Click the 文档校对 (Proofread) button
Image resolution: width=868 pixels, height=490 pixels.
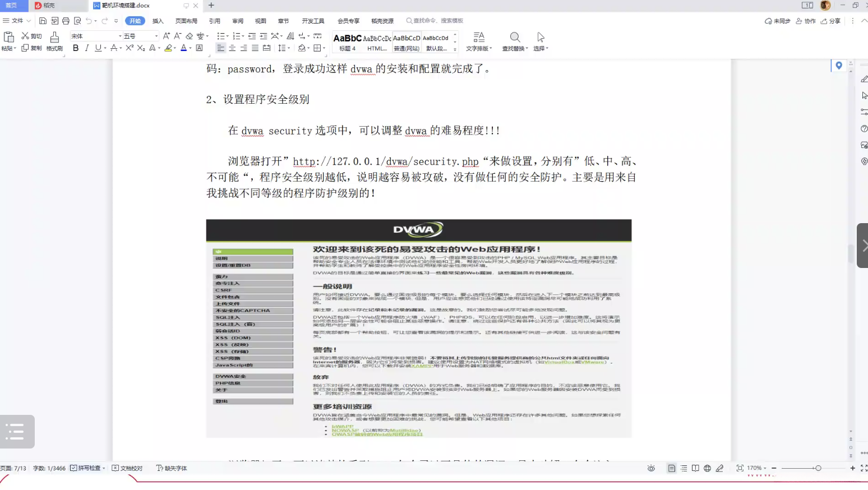coord(127,468)
